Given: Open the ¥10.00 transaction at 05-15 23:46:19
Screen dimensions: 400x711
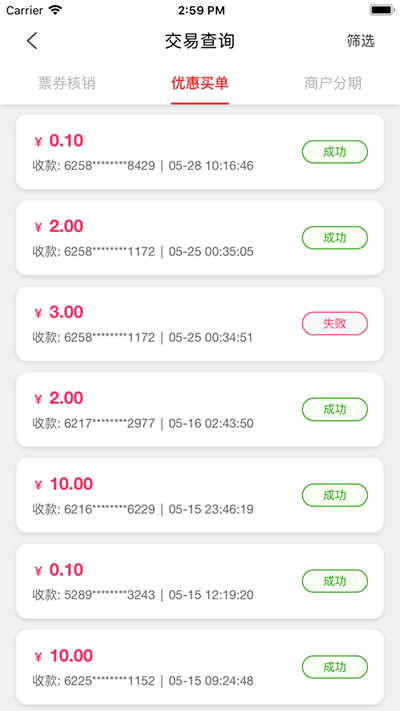Looking at the screenshot, I should point(200,495).
